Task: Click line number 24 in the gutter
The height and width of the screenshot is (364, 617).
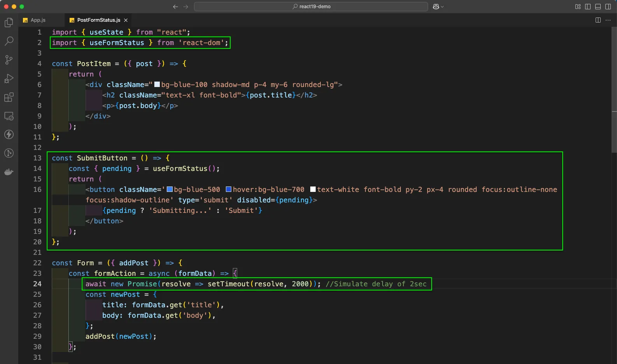Action: (x=37, y=284)
